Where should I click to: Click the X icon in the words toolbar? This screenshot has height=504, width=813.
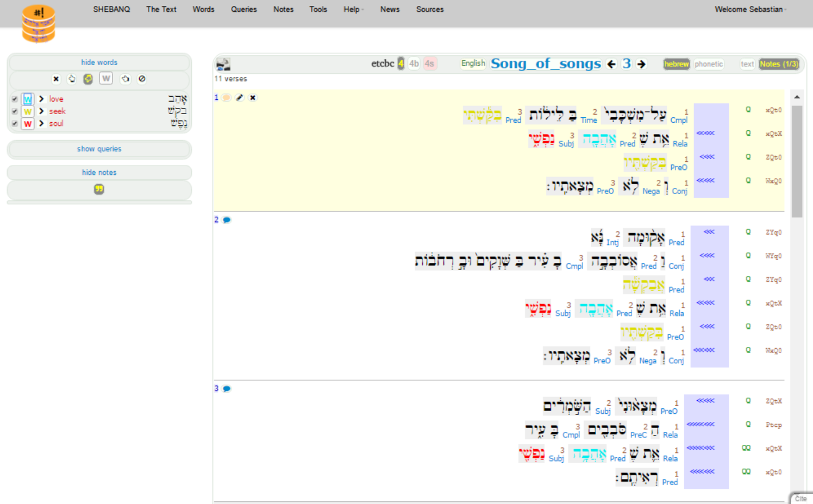pyautogui.click(x=56, y=79)
